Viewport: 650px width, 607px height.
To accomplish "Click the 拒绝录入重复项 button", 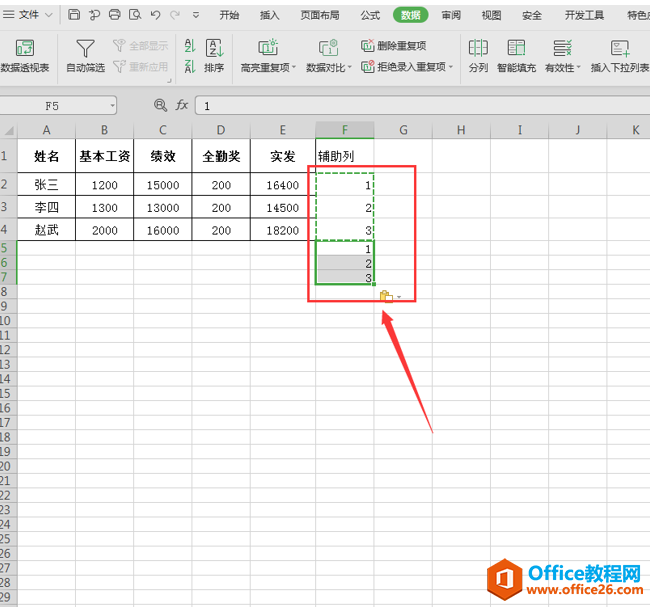I will tap(407, 67).
